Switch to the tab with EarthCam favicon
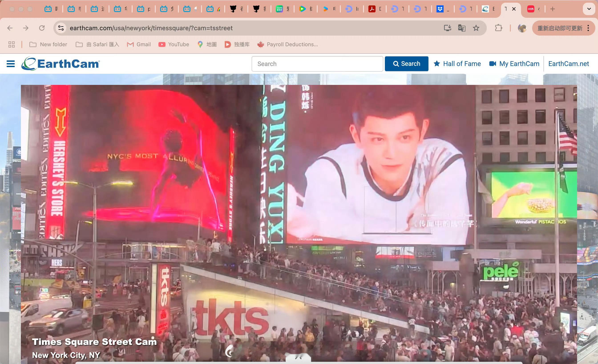This screenshot has height=364, width=598. tap(489, 9)
